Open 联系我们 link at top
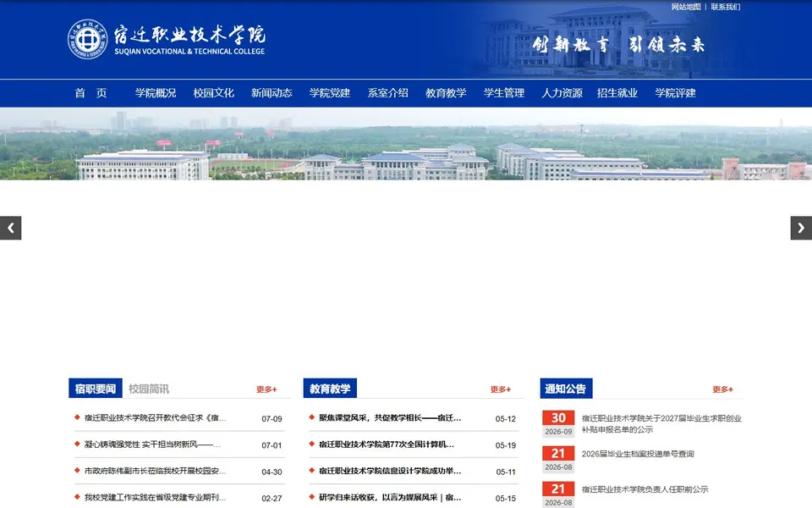This screenshot has height=508, width=812. tap(726, 7)
